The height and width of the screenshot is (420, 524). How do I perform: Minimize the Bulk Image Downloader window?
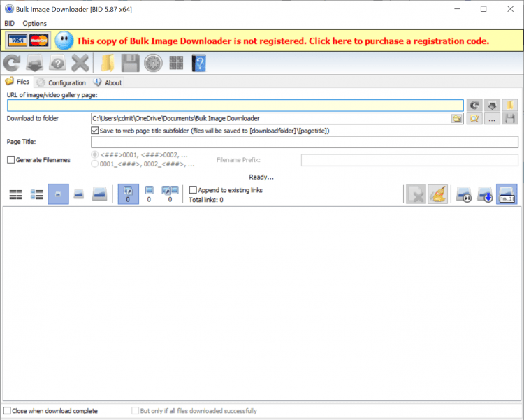tap(457, 9)
